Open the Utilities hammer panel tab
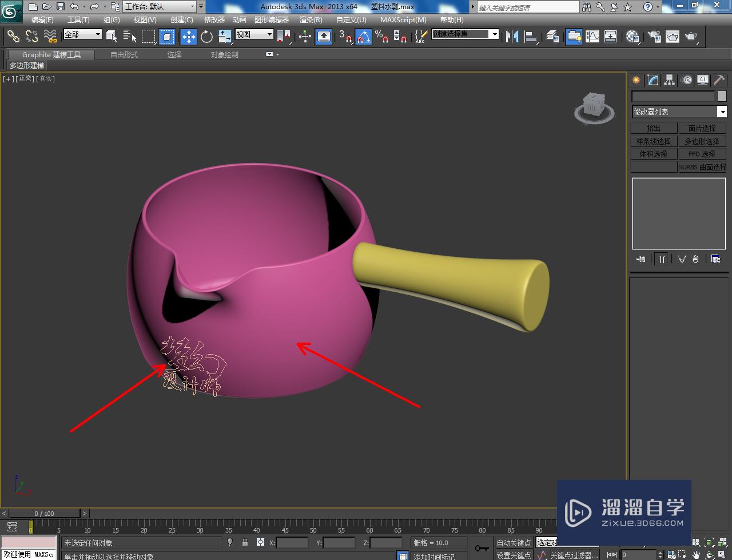This screenshot has width=732, height=560. (x=719, y=80)
